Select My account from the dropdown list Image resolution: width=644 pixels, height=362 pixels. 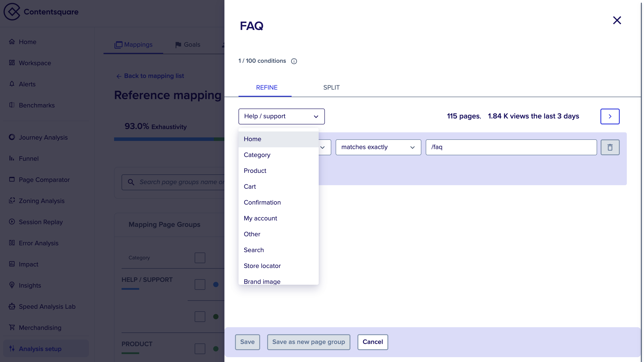278,218
